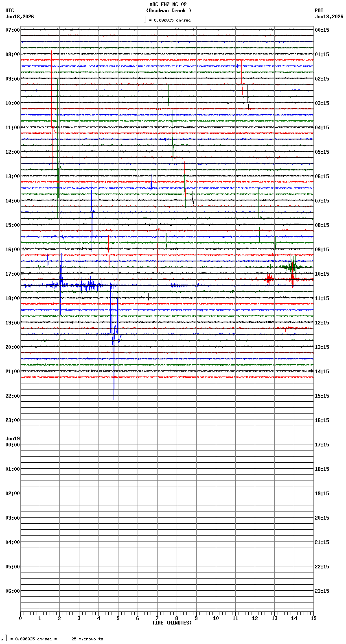Viewport: 346px width, 644px height.
Task: Click the 25 microvolts footer text
Action: (88, 639)
